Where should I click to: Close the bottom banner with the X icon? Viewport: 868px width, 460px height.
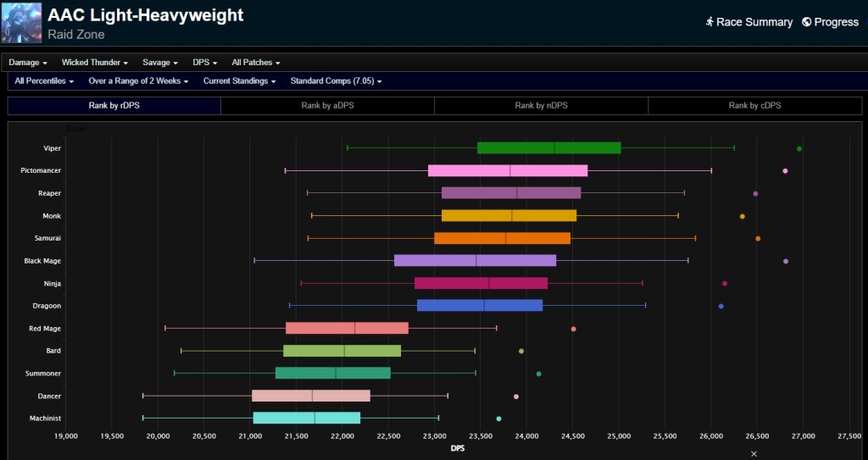tap(754, 454)
